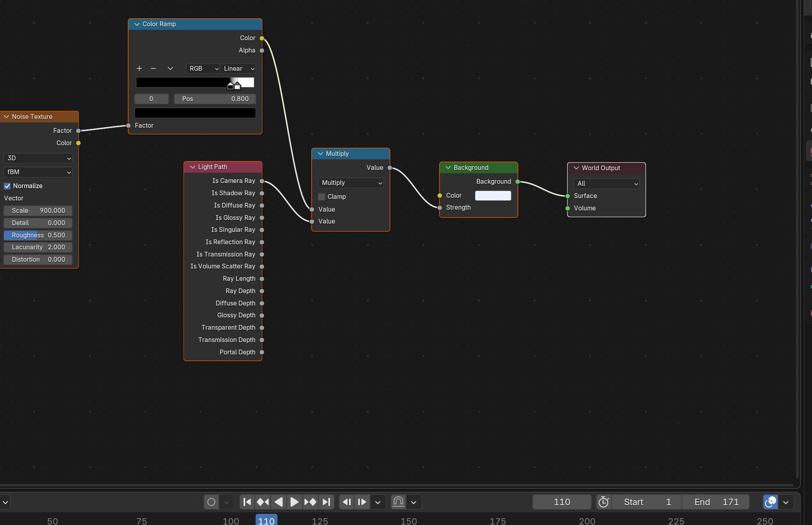Click the World Output Surface socket
Viewport: 812px width, 525px height.
pyautogui.click(x=567, y=196)
